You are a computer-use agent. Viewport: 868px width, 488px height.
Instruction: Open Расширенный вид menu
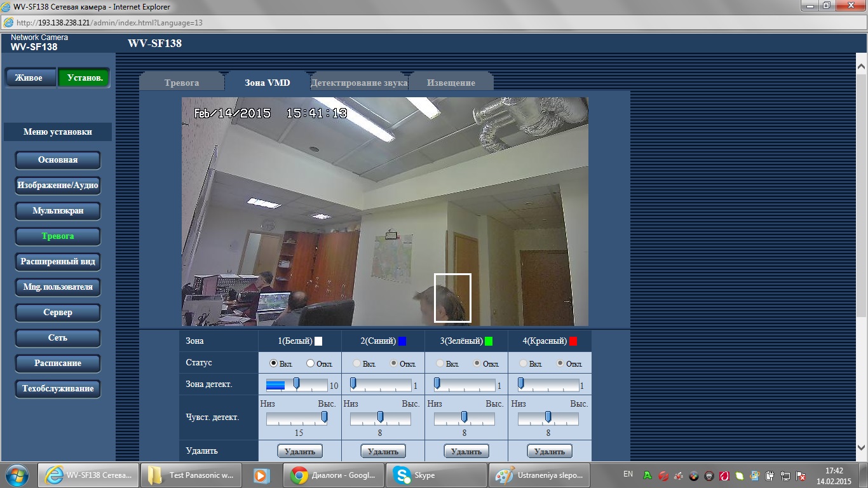tap(58, 262)
